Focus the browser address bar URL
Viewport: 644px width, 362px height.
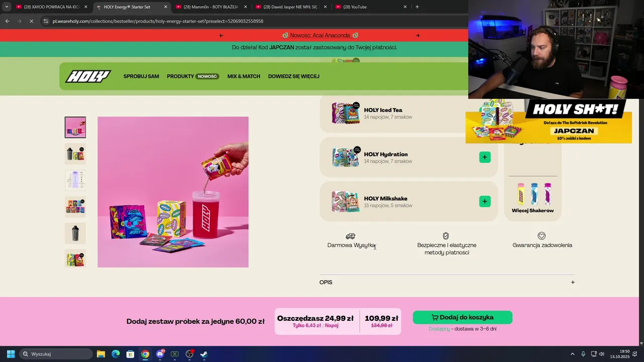[158, 21]
